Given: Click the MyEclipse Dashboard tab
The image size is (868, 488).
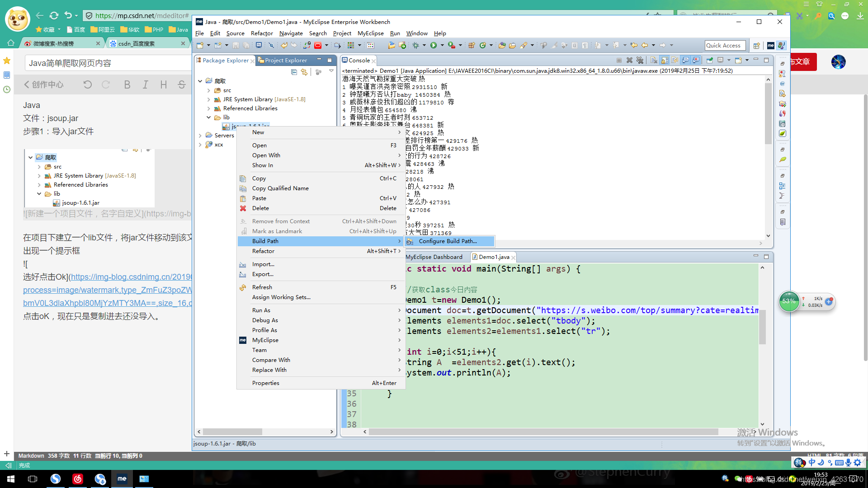Looking at the screenshot, I should coord(434,257).
